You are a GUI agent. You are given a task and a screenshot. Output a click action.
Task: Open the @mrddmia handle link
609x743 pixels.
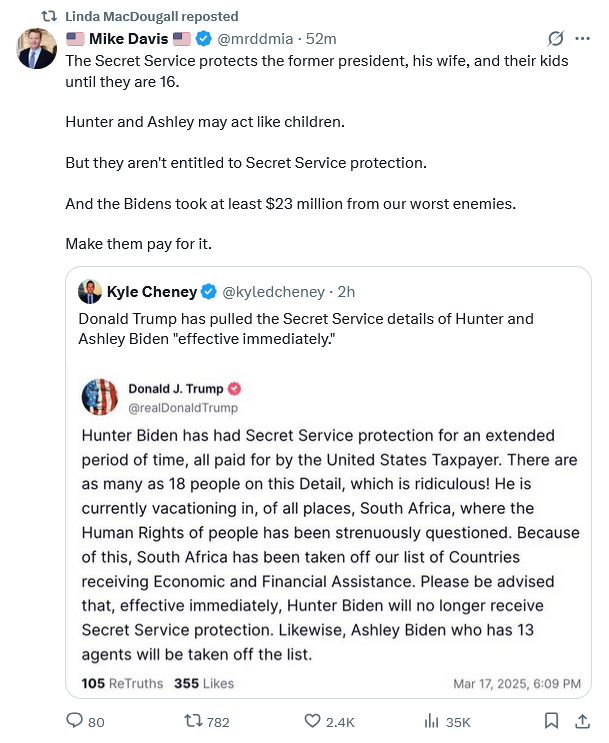[x=256, y=39]
